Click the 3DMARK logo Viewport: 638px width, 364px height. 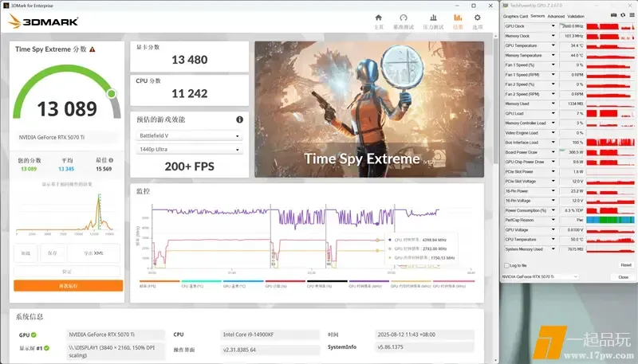pos(43,22)
